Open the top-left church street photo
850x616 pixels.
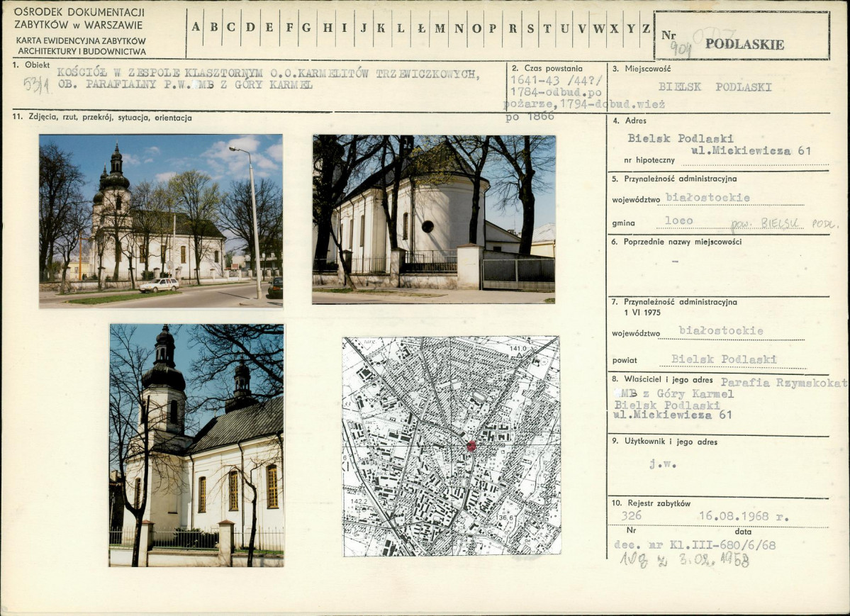(x=160, y=221)
